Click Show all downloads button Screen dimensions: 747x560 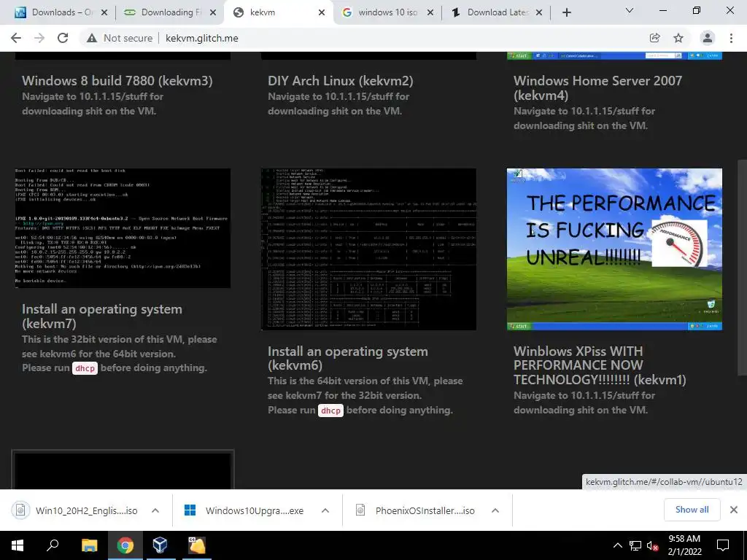coord(692,510)
